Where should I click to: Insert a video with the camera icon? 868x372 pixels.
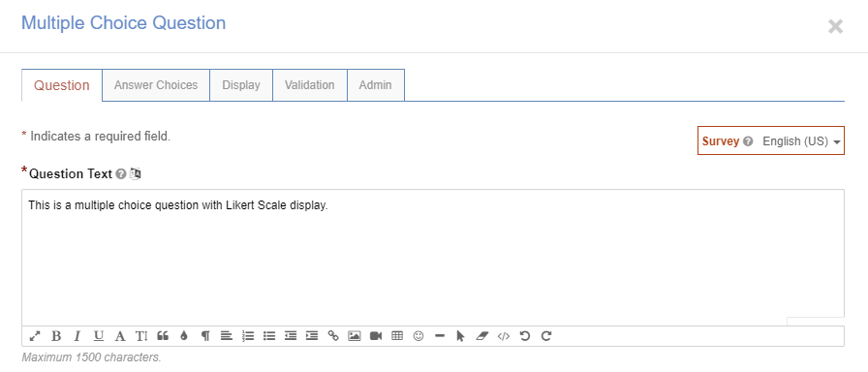point(376,336)
